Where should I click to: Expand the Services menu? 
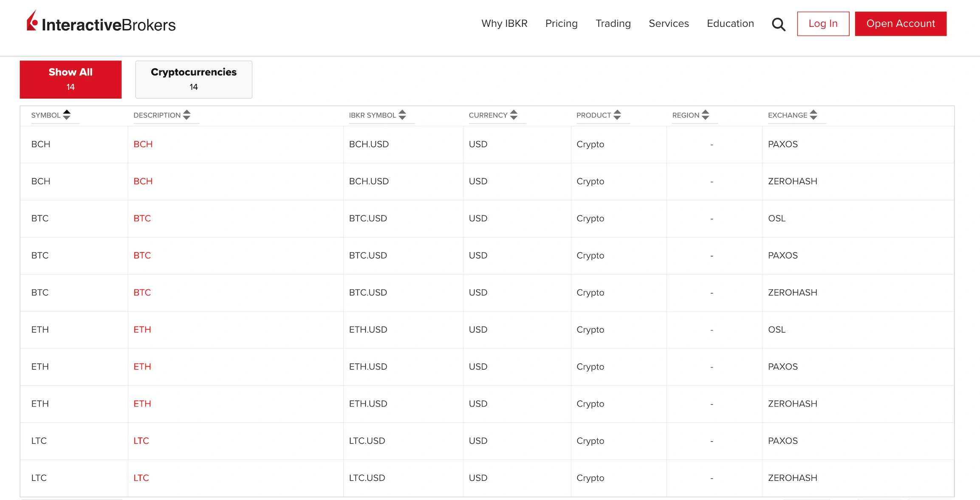pos(669,23)
